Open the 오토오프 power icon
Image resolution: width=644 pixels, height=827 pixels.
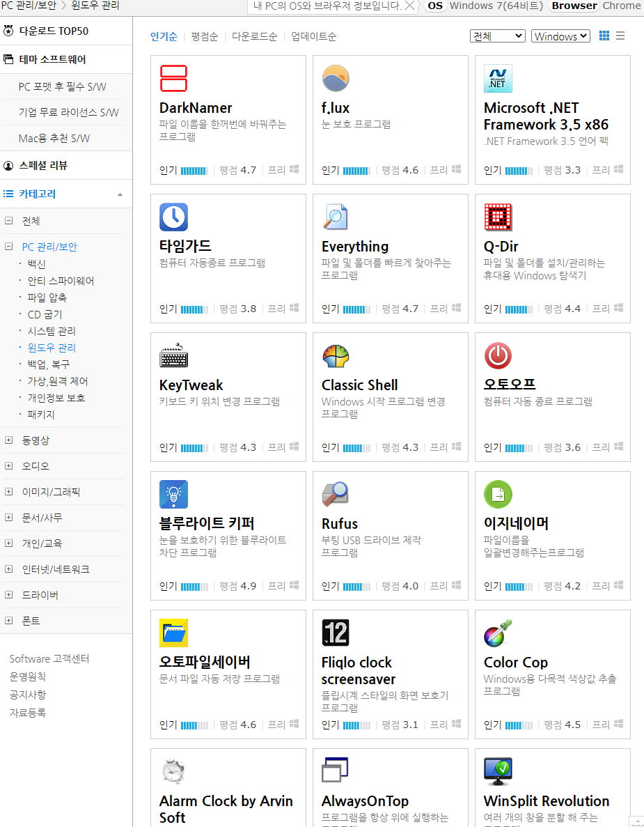[x=498, y=355]
